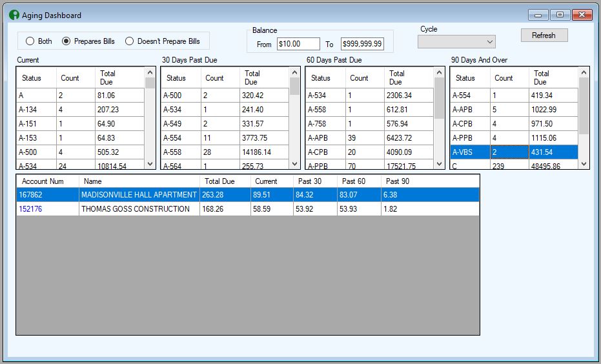Viewport: 601px width, 364px height.
Task: Select MADISONVILLE HALL APARTMENT name cell
Action: tap(139, 195)
